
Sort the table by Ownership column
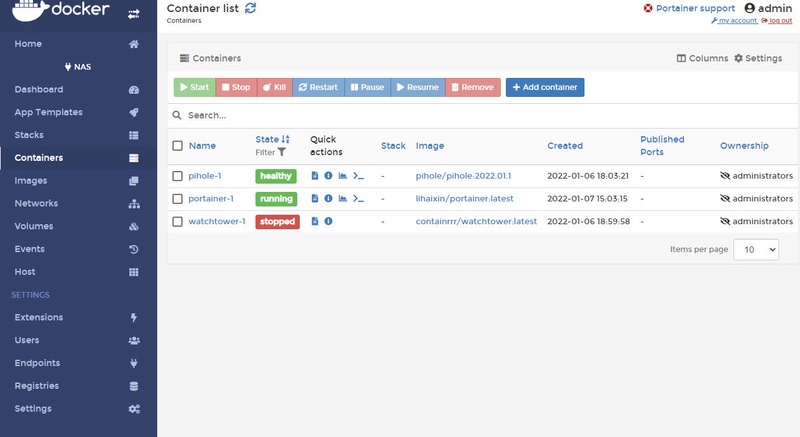coord(744,146)
